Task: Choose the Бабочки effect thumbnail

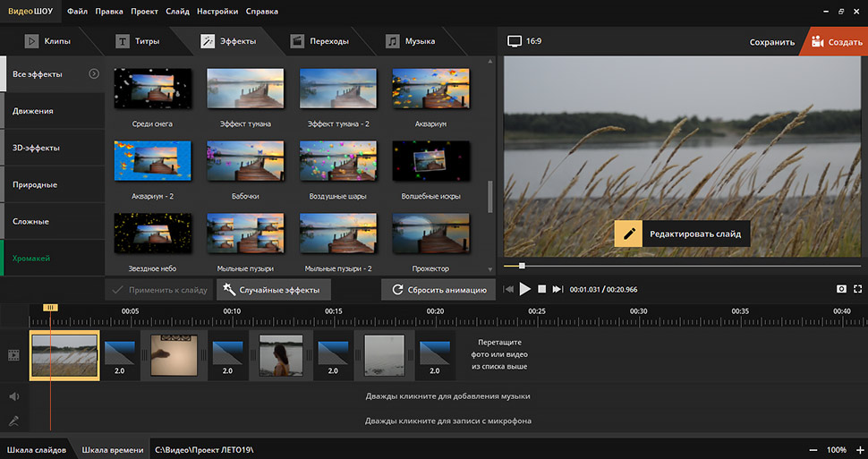Action: pos(245,160)
